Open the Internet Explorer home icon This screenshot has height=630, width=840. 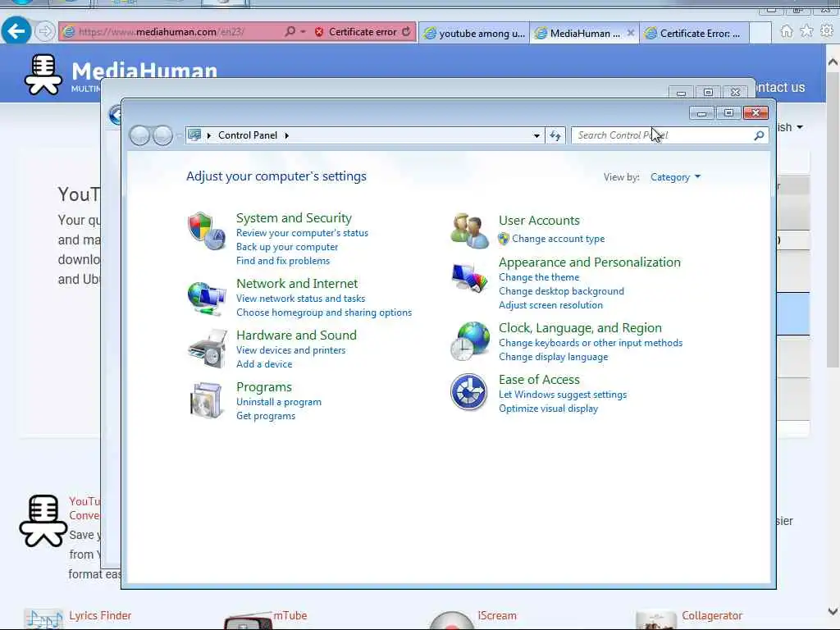(786, 32)
